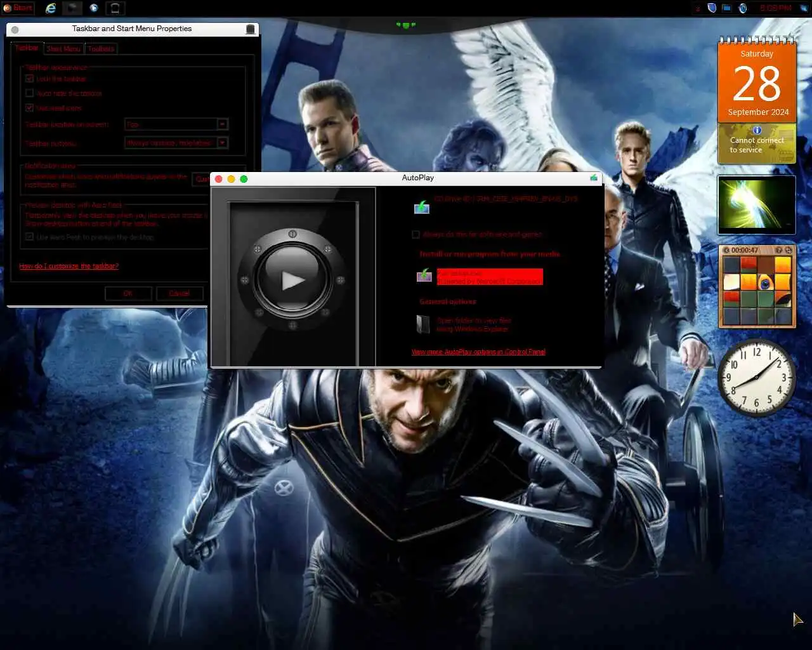Check Always do this for software and games
This screenshot has width=812, height=650.
coord(416,235)
